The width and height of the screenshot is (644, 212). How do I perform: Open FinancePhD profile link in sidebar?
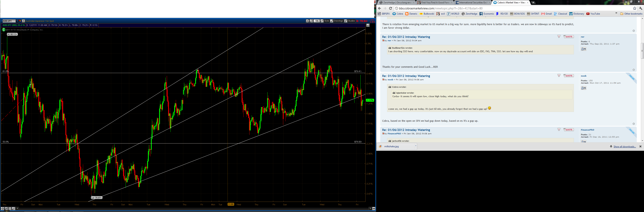pos(588,130)
